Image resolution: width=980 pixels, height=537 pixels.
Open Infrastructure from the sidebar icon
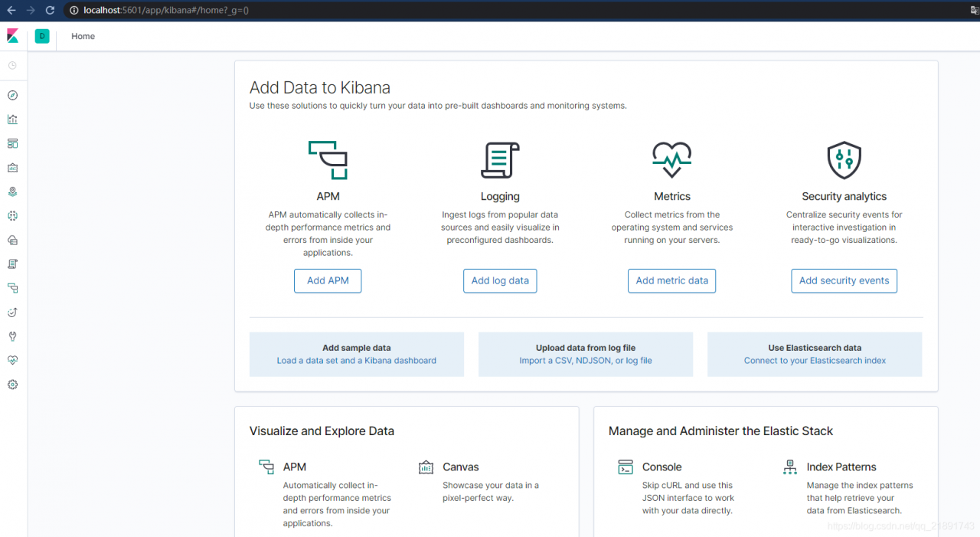(x=12, y=240)
